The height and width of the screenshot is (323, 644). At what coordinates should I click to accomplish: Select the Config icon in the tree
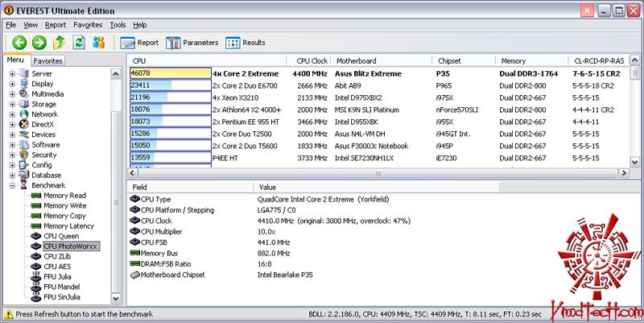coord(24,165)
